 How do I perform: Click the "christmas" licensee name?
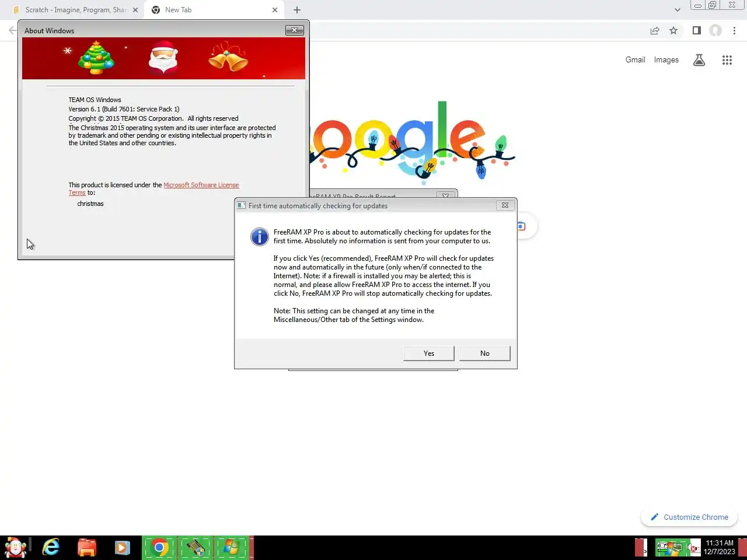90,204
